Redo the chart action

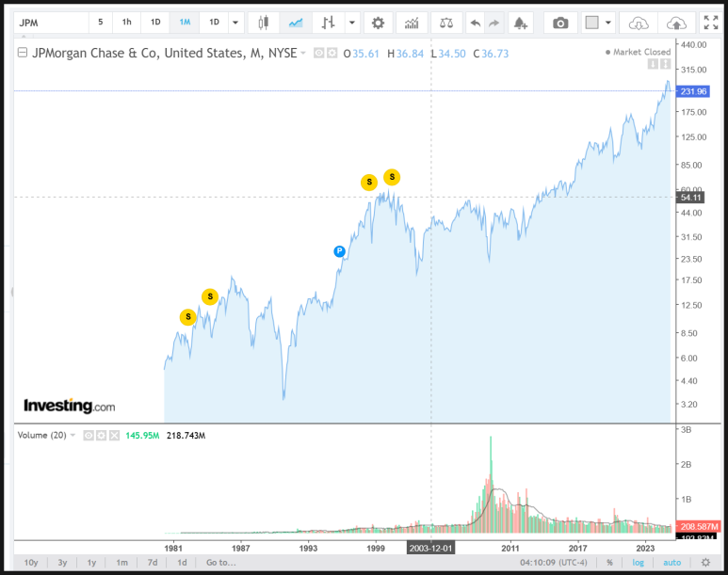point(494,23)
